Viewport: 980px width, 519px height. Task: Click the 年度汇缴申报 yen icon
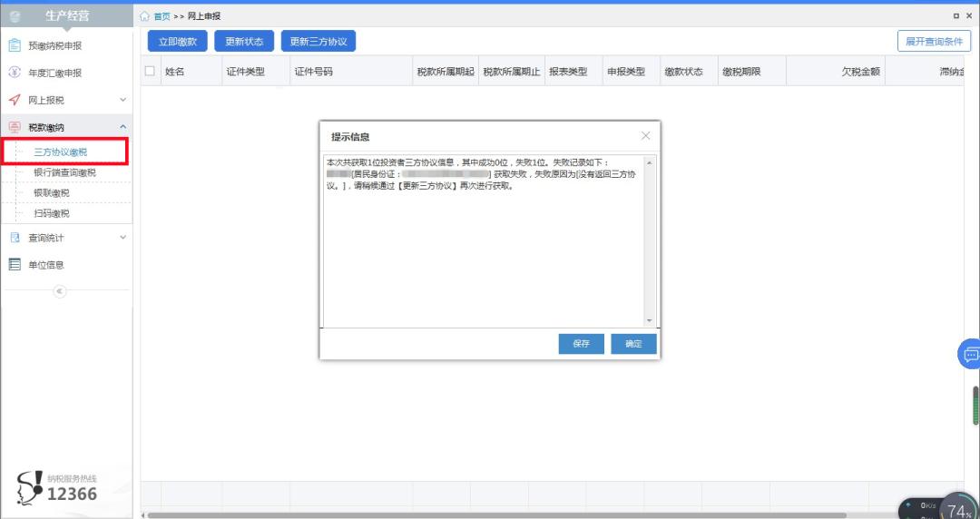(15, 73)
